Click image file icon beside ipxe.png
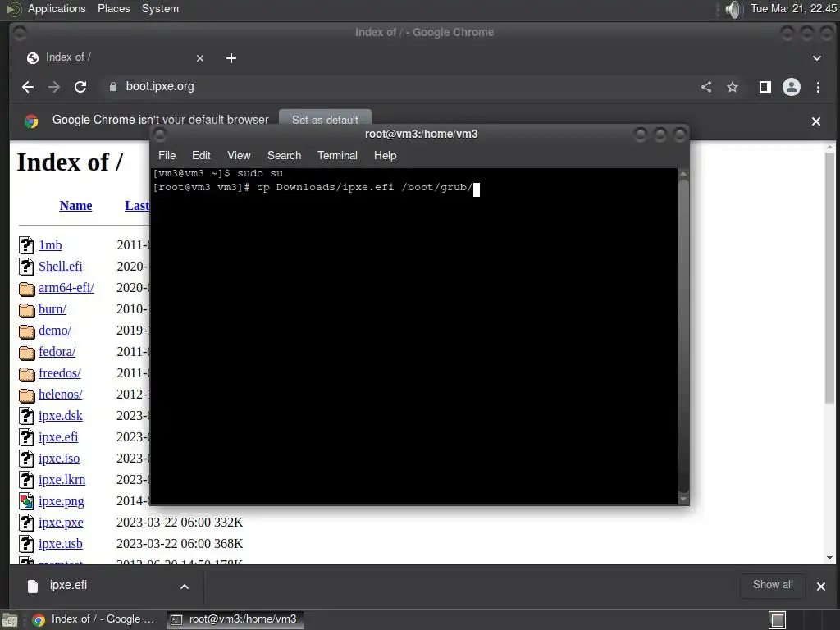Screen dimensions: 840x630 26,501
